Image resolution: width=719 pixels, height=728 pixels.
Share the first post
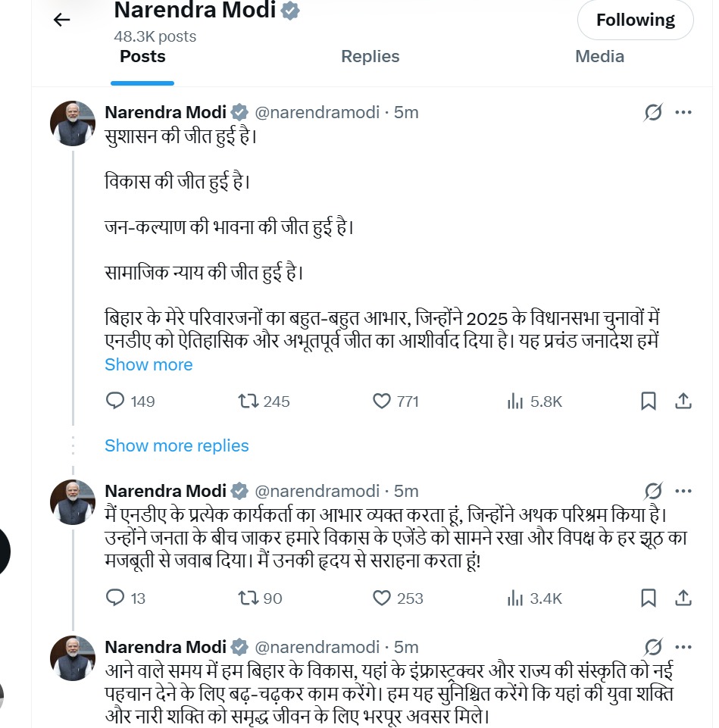683,401
